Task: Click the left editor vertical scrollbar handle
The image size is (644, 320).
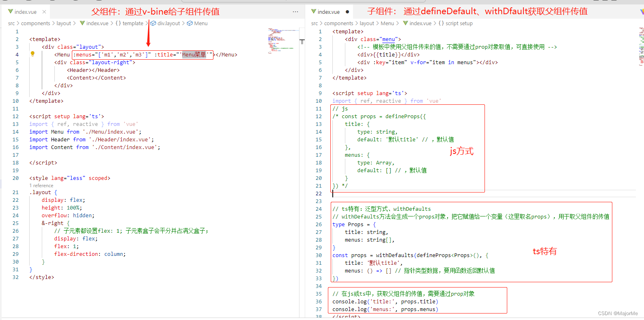Action: [x=302, y=42]
